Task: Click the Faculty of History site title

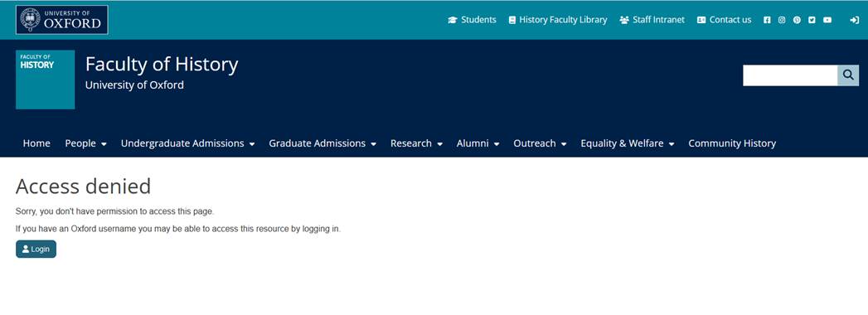Action: (162, 65)
